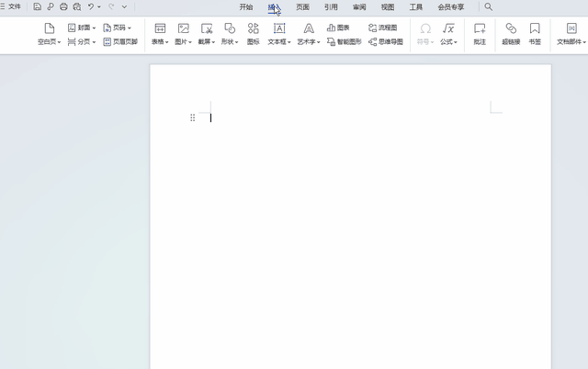Open the 审阅 review tab
588x369 pixels.
tap(359, 6)
